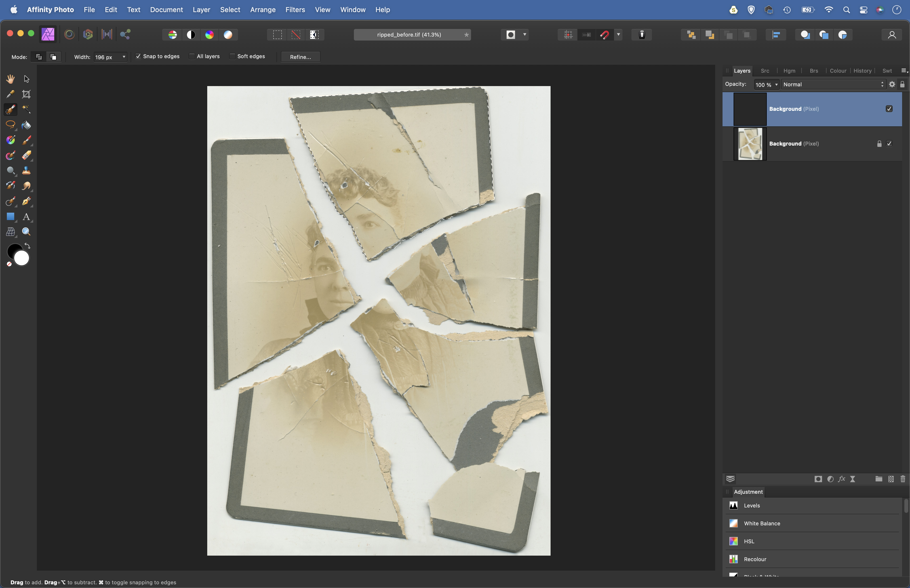Click the Deselect toolbar icon

point(296,35)
